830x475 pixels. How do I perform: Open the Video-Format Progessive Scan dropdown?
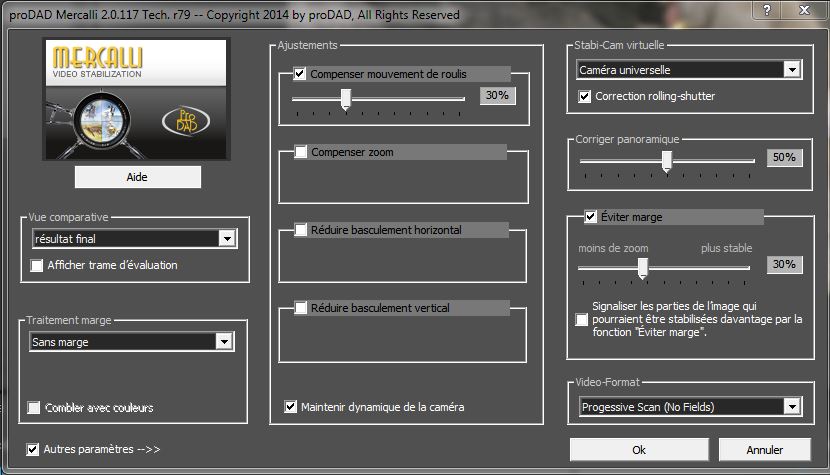[691, 407]
